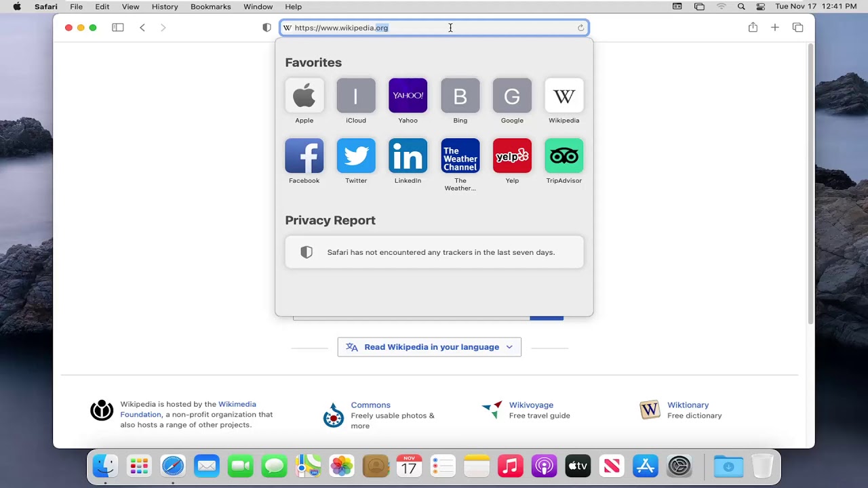Image resolution: width=868 pixels, height=488 pixels.
Task: Show the tab overview
Action: coord(797,28)
